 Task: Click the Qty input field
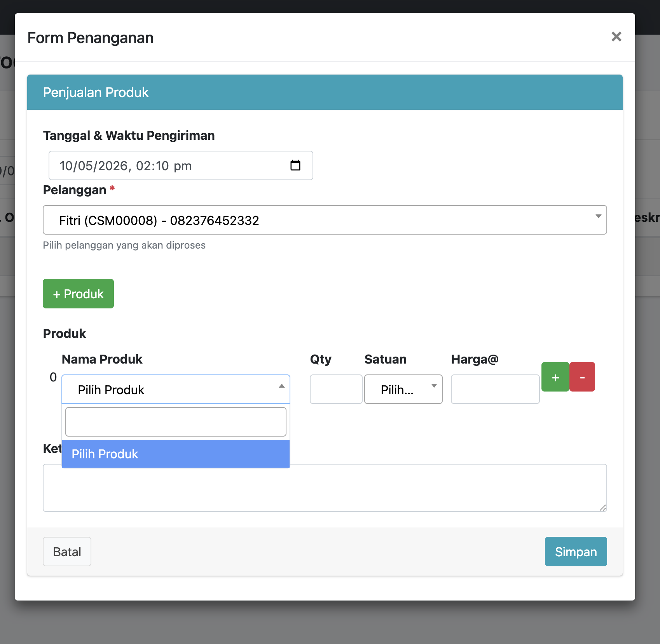pyautogui.click(x=336, y=389)
